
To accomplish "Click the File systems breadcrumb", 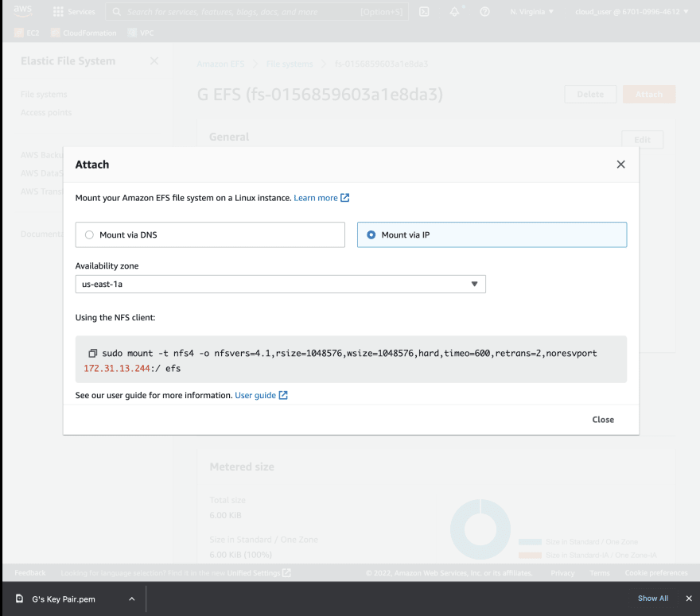I will tap(290, 64).
